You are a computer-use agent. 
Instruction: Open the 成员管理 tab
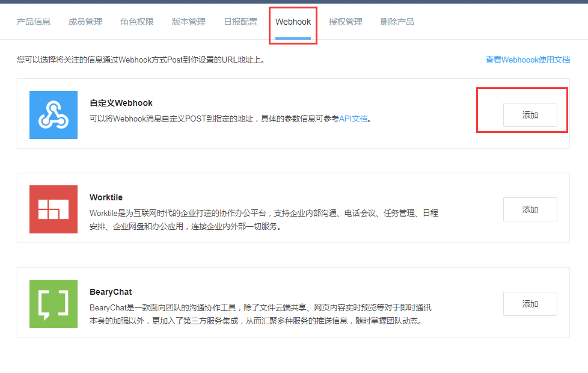[x=85, y=21]
